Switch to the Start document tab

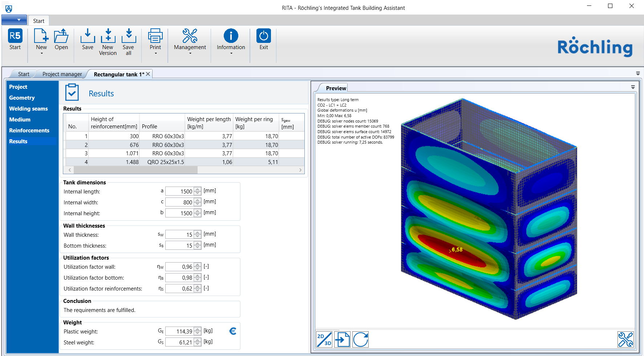click(24, 74)
